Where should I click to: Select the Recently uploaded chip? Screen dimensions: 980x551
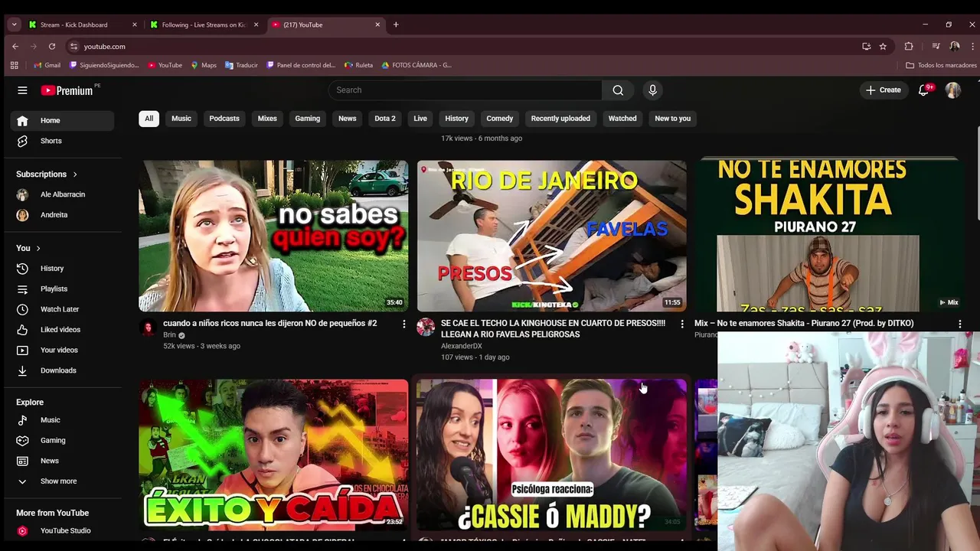coord(560,119)
